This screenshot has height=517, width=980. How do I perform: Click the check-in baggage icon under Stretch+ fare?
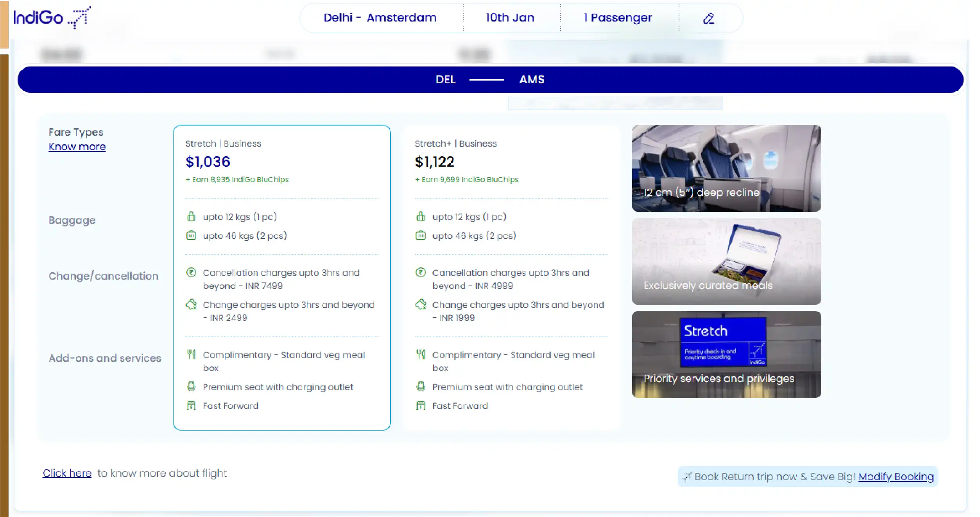tap(421, 235)
